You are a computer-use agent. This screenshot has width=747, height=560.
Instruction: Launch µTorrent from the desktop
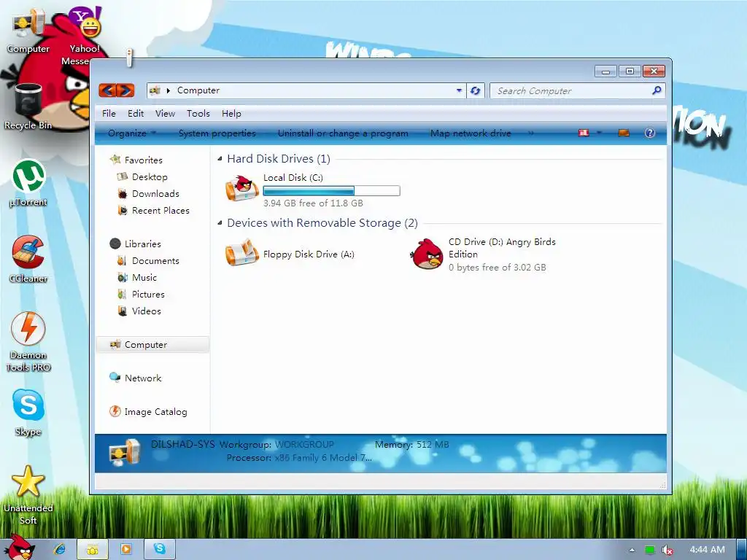tap(28, 183)
